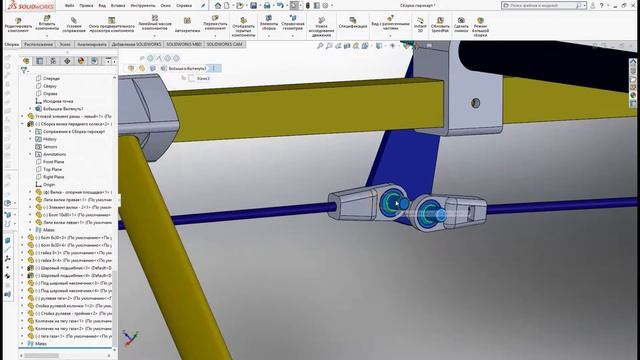Open the Mate (Условия сопряжения) tool
Screen dimensions: 640x360
(x=74, y=25)
